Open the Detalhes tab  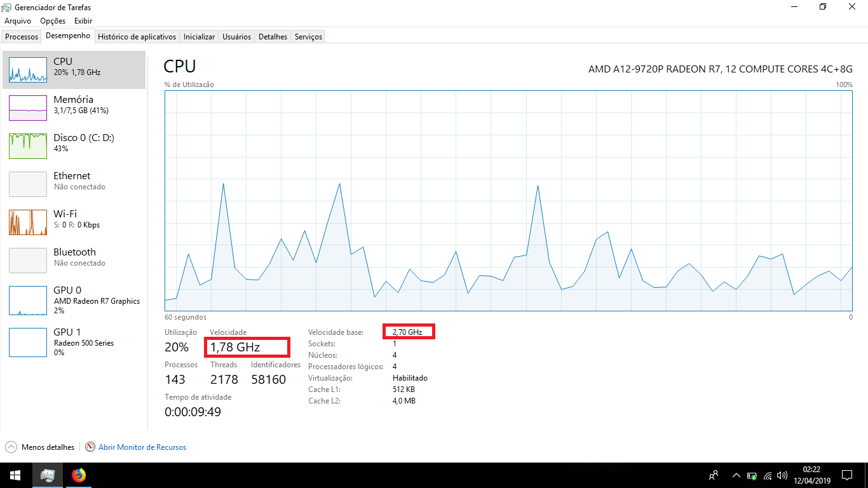273,37
